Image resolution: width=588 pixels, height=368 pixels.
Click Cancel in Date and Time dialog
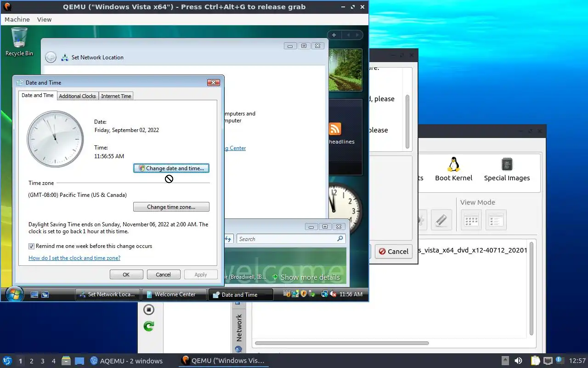click(x=163, y=275)
